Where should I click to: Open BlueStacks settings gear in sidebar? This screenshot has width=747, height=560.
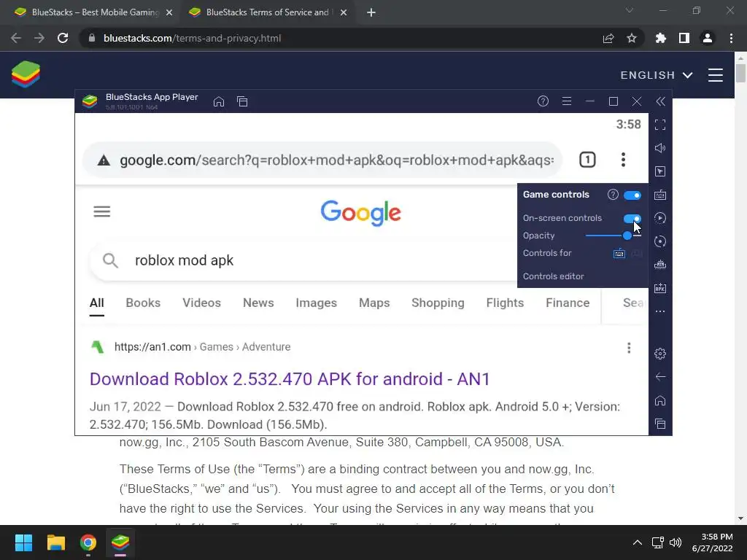(659, 354)
